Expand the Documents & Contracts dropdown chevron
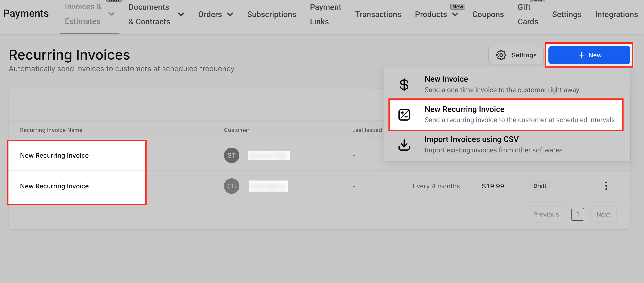 [x=181, y=14]
